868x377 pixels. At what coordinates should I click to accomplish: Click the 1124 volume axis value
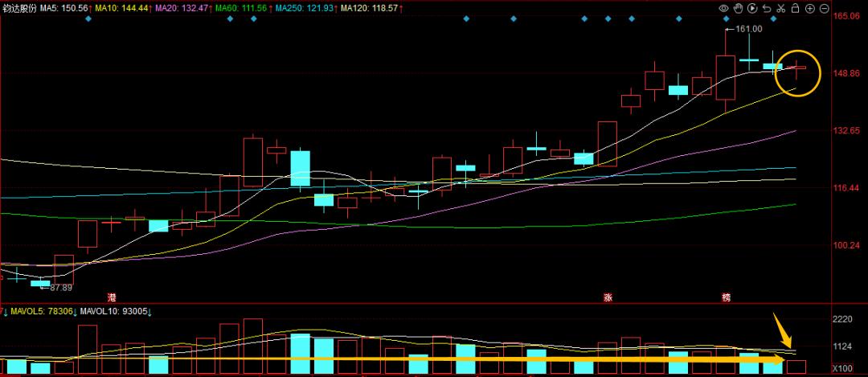(844, 346)
